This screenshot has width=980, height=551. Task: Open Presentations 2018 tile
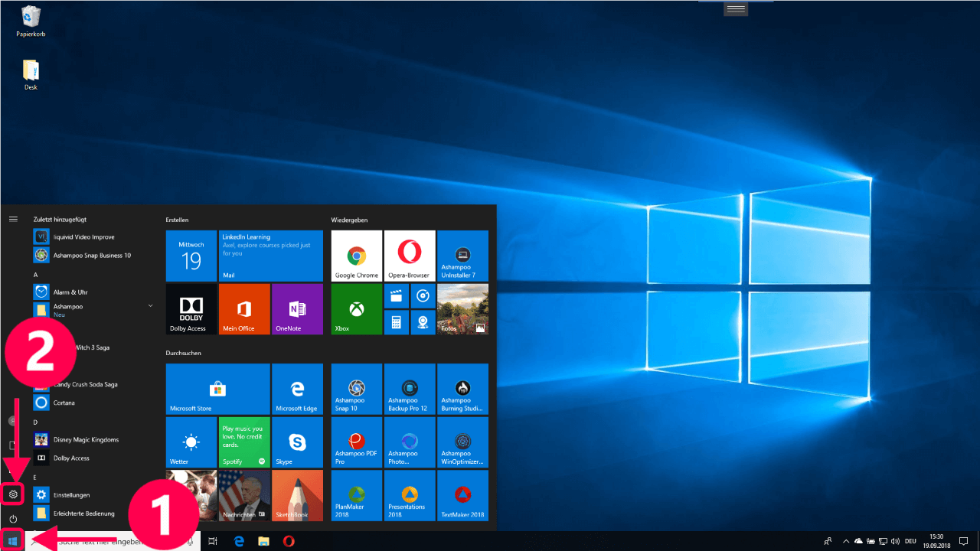pos(410,495)
